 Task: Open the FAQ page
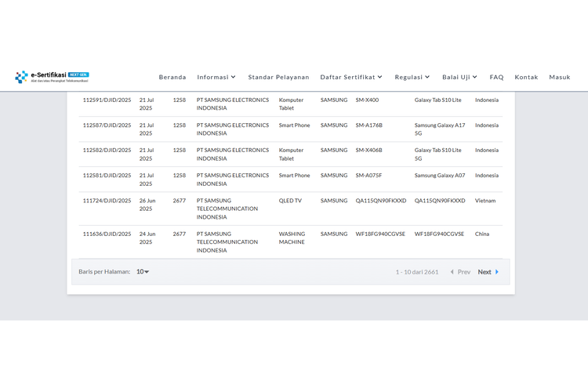[496, 77]
